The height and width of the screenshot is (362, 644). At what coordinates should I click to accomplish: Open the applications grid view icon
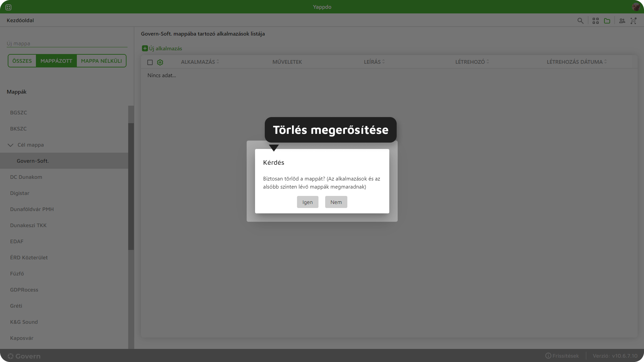click(x=596, y=21)
